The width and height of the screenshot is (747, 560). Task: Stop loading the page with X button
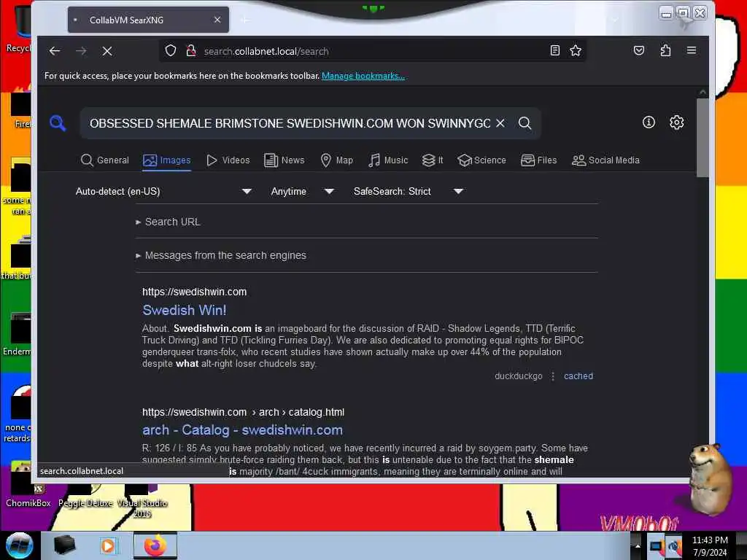coord(107,51)
